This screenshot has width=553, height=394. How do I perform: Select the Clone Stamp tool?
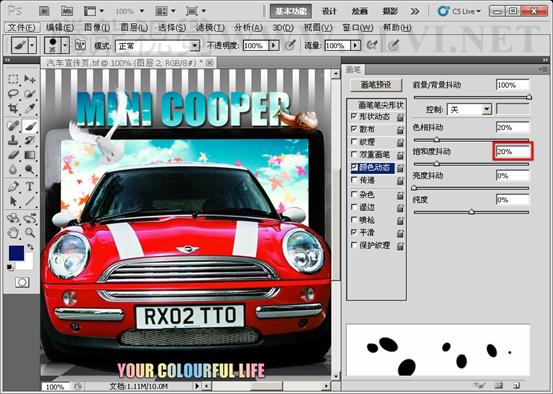click(13, 140)
